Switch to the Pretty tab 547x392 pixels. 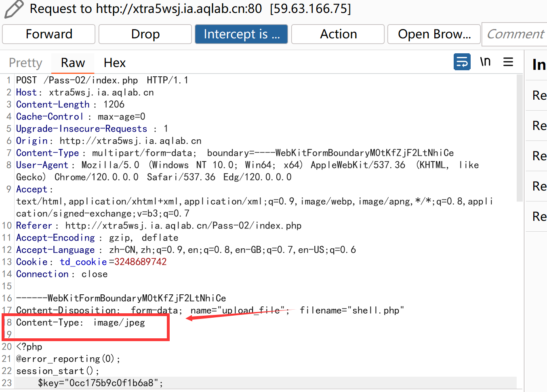coord(25,63)
